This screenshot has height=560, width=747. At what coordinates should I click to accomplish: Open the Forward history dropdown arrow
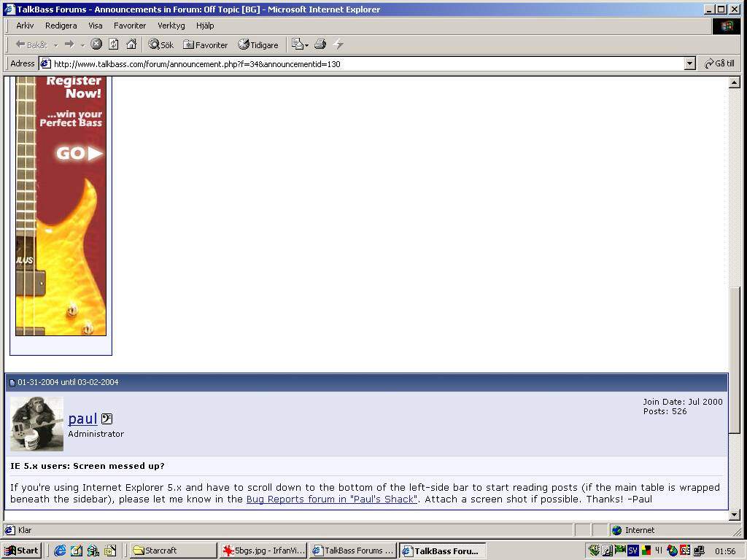(82, 45)
